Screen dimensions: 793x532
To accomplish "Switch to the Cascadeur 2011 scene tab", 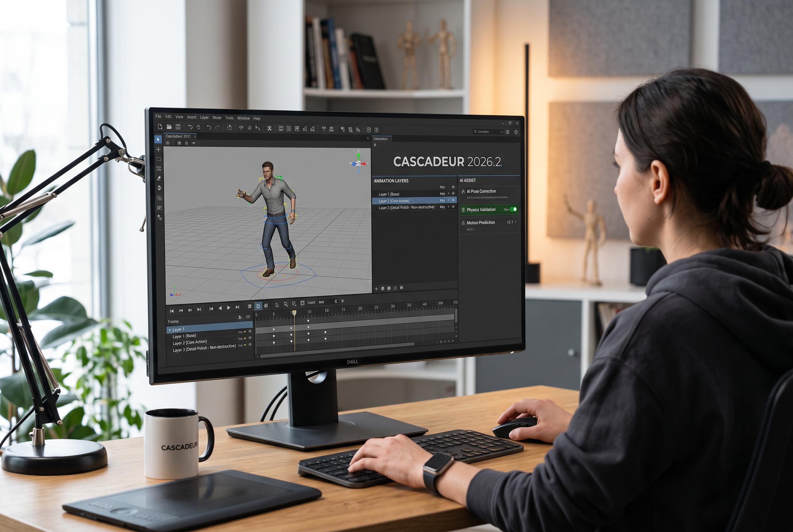I will coord(178,136).
